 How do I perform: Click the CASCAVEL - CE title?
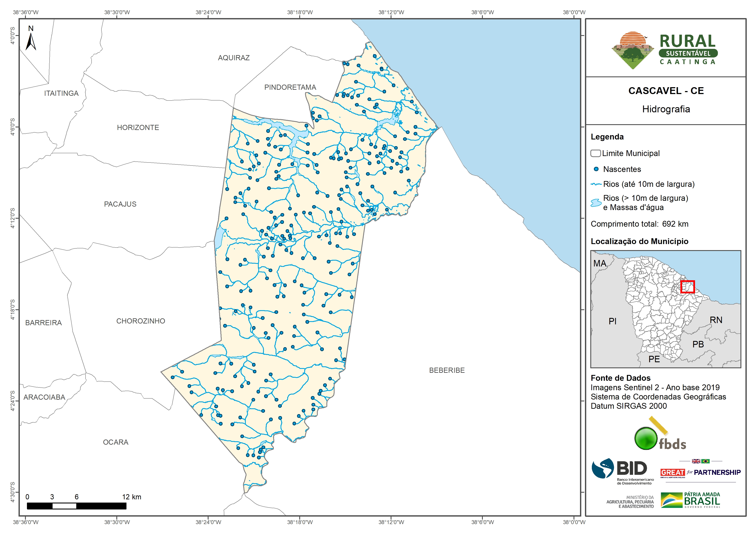coord(666,91)
